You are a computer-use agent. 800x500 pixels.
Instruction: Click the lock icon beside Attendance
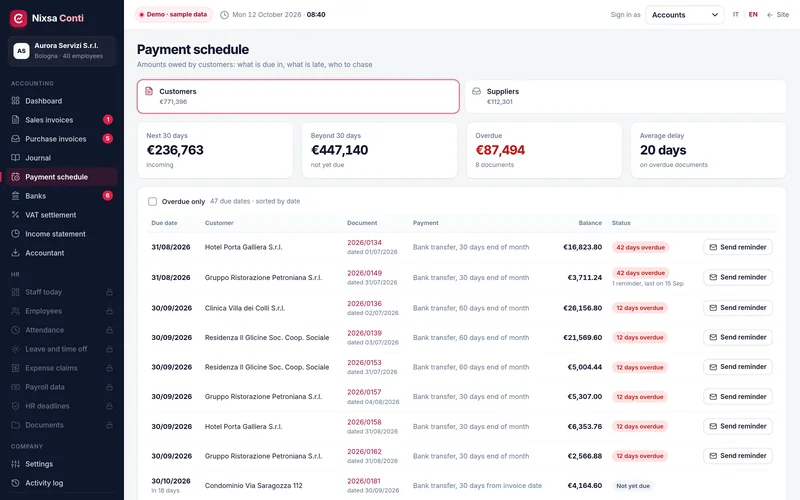click(109, 330)
